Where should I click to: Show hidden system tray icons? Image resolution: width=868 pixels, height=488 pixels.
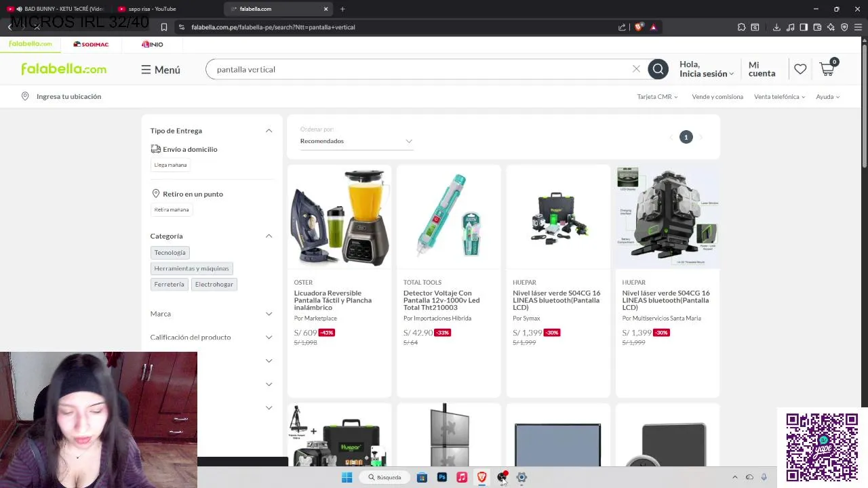[734, 477]
